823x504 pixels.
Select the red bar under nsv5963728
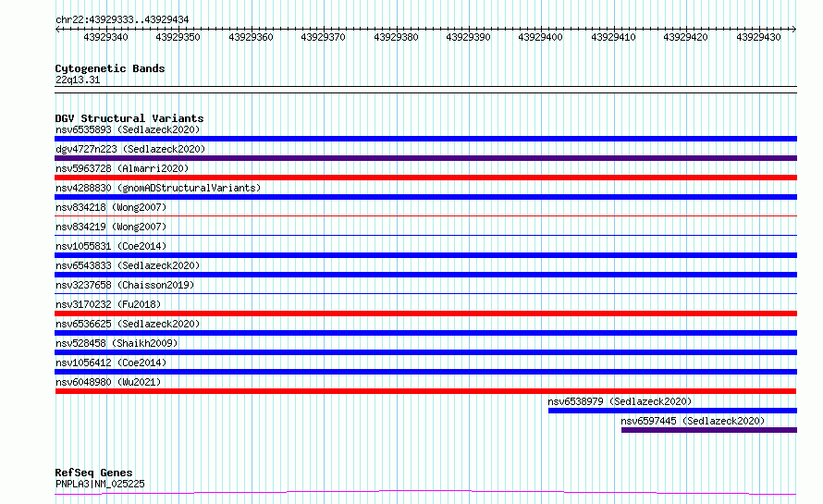coord(425,178)
